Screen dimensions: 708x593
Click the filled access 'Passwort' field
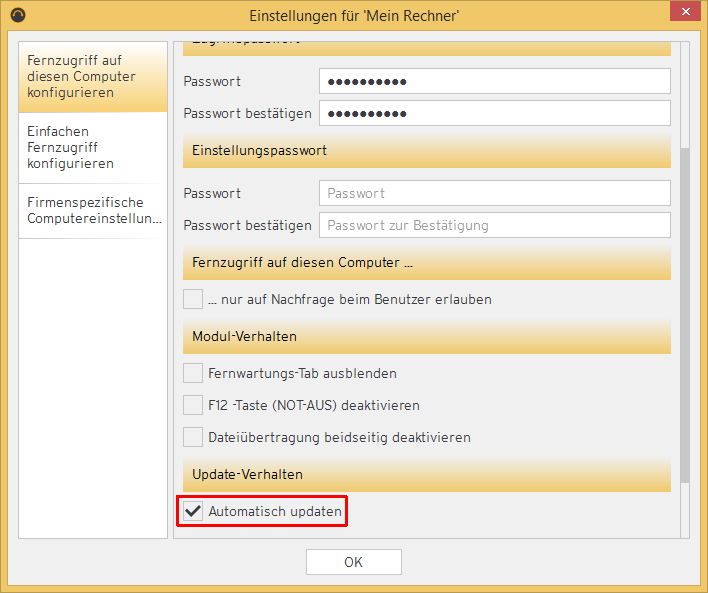click(x=494, y=81)
